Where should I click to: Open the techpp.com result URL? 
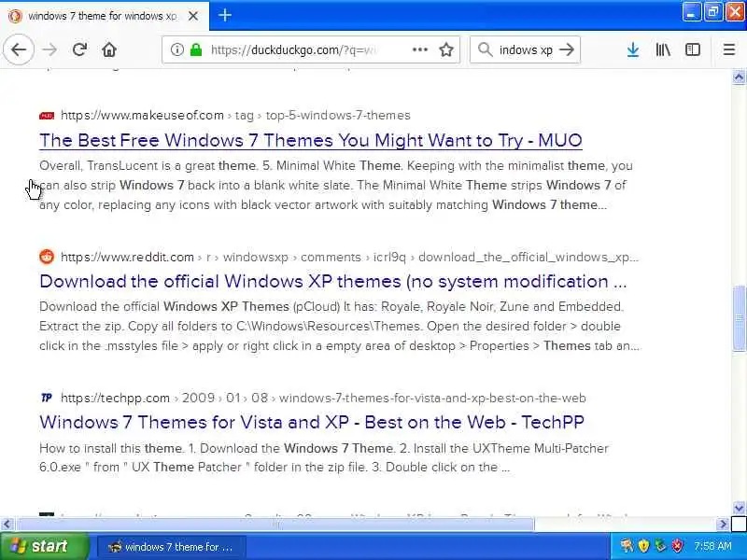[x=323, y=399]
